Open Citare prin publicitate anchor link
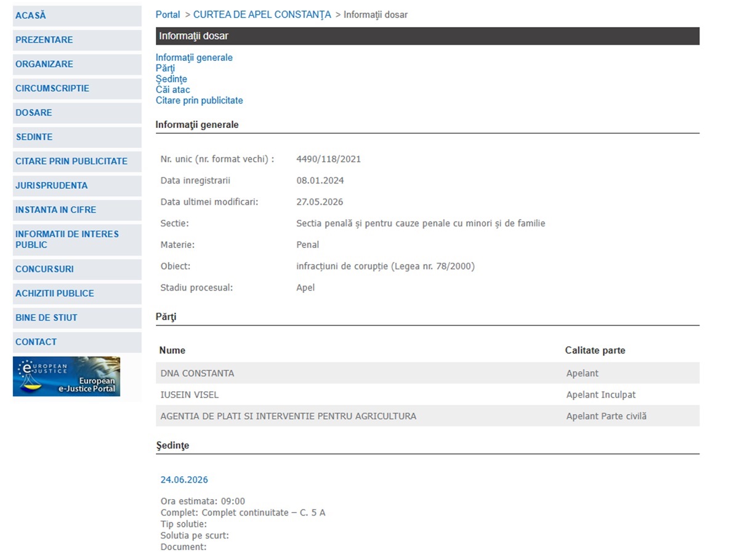This screenshot has width=739, height=560. [x=200, y=100]
